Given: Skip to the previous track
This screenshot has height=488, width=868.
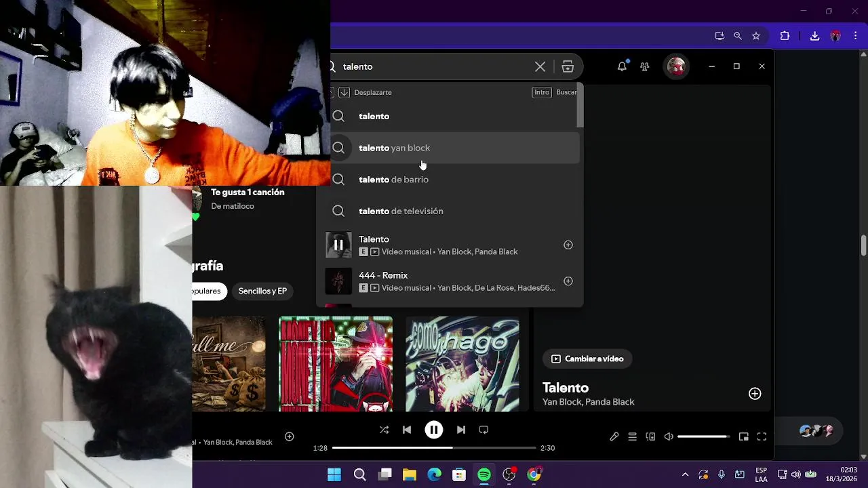Looking at the screenshot, I should click(x=407, y=430).
